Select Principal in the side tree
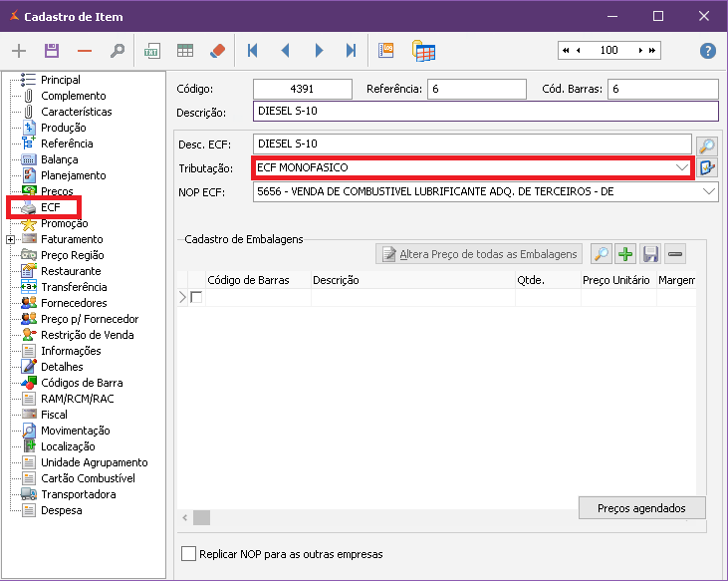The image size is (728, 581). coord(60,80)
